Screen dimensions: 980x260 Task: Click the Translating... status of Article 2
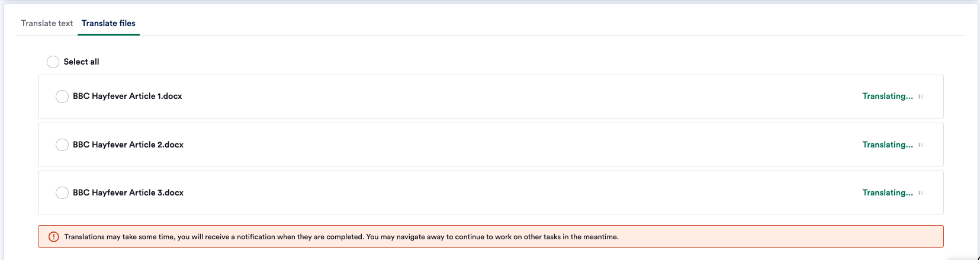pos(888,145)
